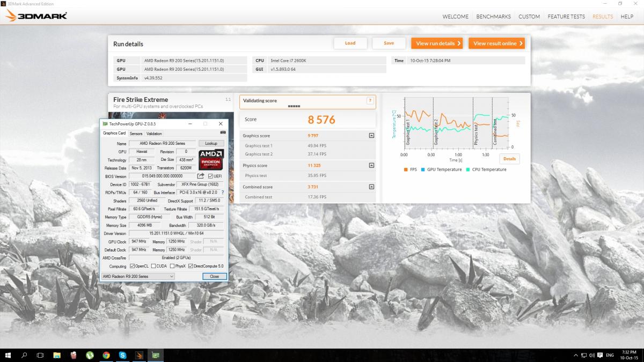
Task: Collapse the Combined score section
Action: pyautogui.click(x=371, y=187)
